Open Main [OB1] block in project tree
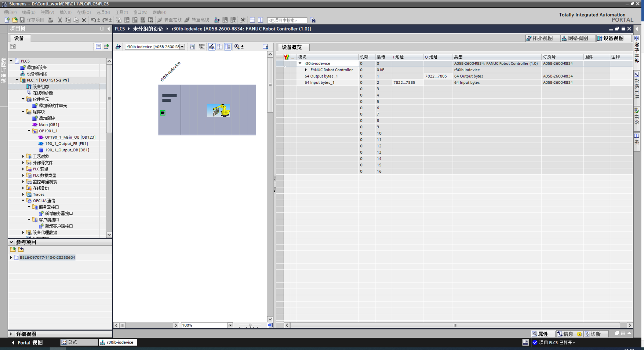Screen dimensions: 644x350 tap(49, 125)
